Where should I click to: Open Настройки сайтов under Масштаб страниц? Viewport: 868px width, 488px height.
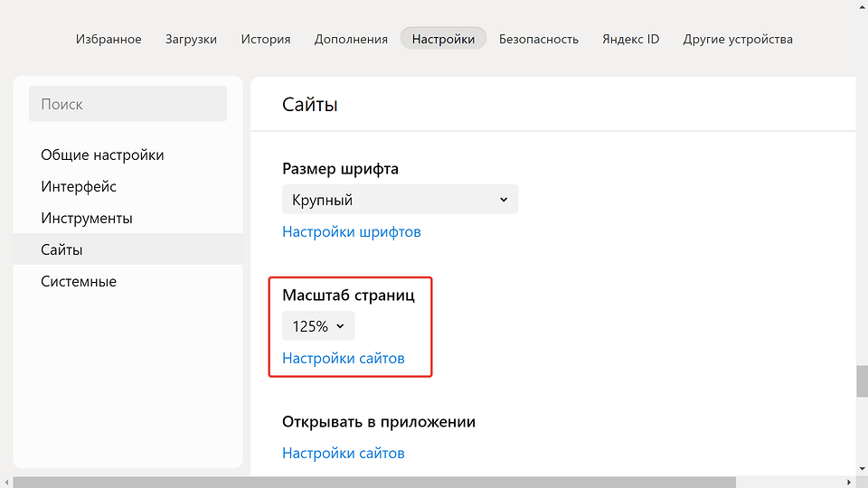pyautogui.click(x=343, y=358)
